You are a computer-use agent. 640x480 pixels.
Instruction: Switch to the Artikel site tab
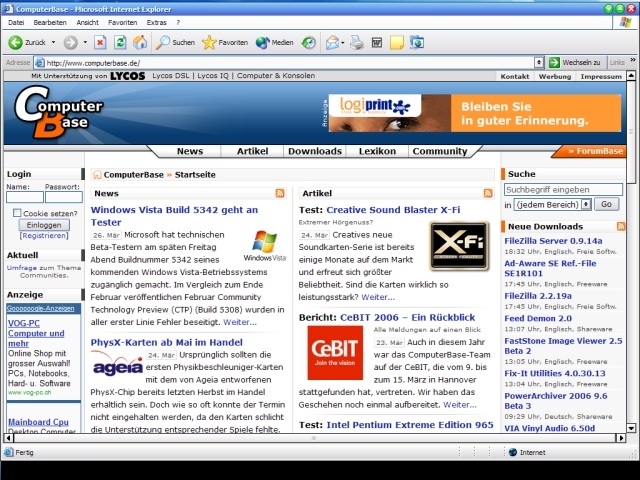tap(252, 151)
